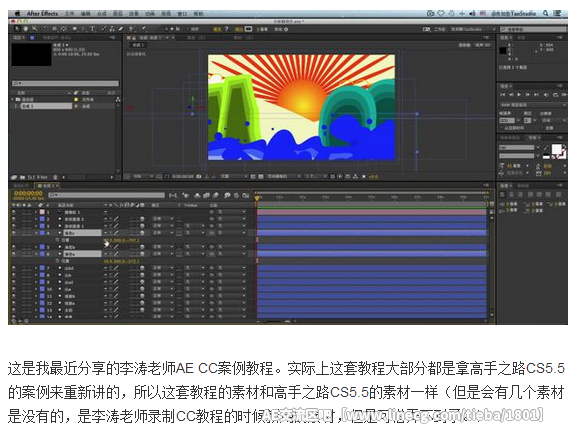Viewport: 585px width, 434px height.
Task: Go to first frame in Preview panel
Action: point(503,95)
